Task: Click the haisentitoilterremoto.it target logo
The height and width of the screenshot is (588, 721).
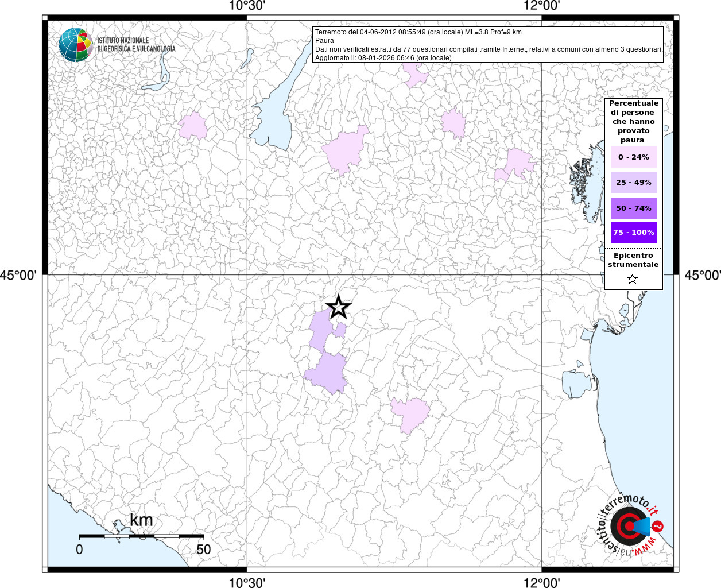Action: pyautogui.click(x=630, y=525)
